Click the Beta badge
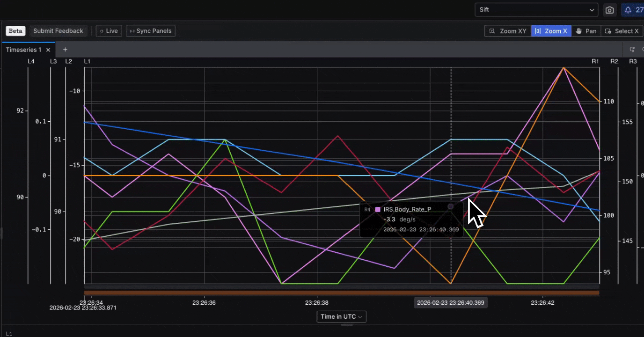The image size is (644, 337). coord(15,31)
